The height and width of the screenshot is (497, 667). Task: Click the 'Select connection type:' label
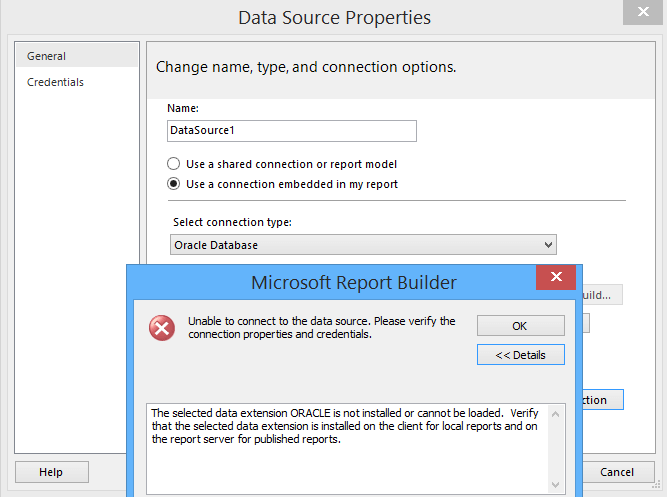pos(232,222)
